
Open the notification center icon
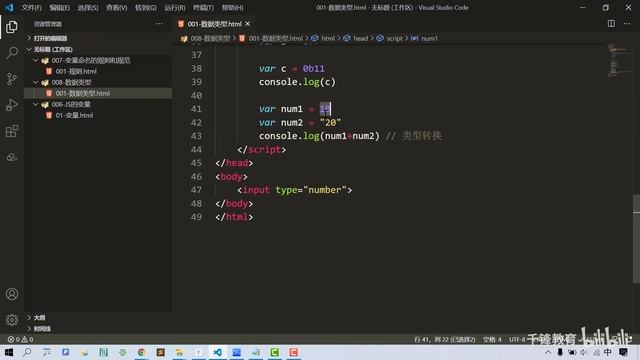pos(623,352)
